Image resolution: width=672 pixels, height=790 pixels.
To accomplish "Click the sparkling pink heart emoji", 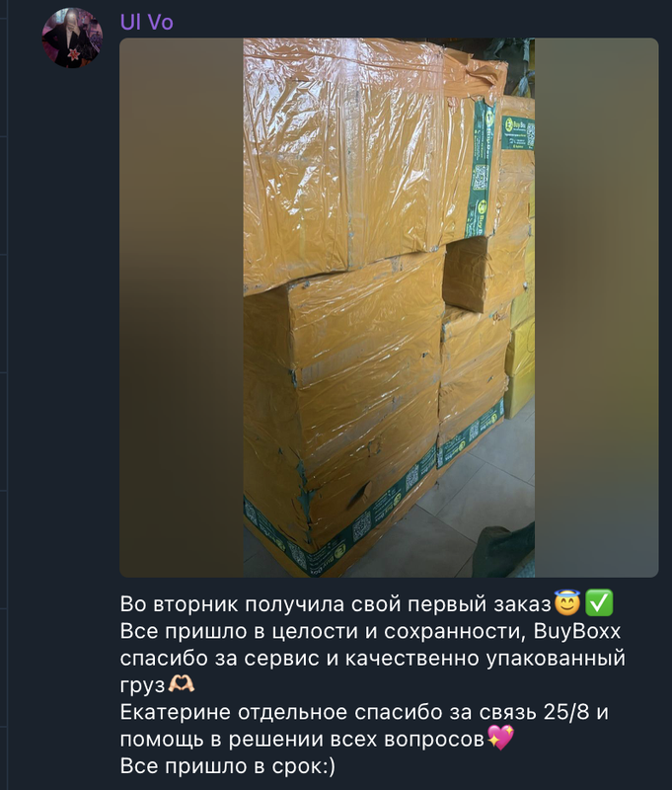I will pyautogui.click(x=501, y=738).
